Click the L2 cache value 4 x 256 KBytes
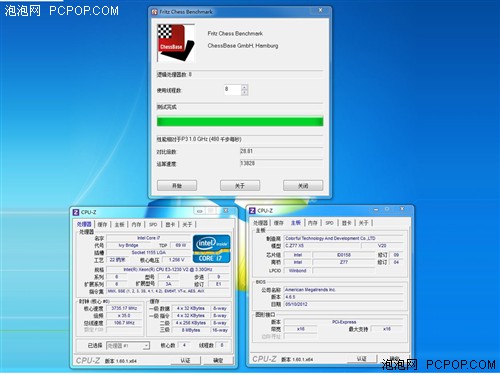The height and width of the screenshot is (375, 500). click(x=191, y=323)
